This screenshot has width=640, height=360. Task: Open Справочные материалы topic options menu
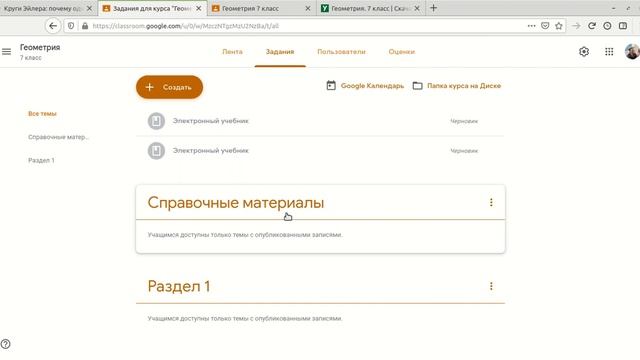click(491, 202)
